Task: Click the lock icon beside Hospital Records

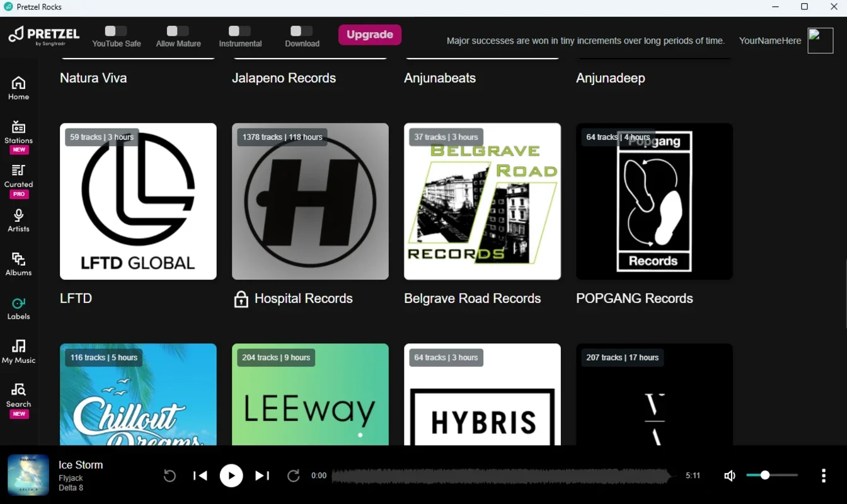Action: 241,299
